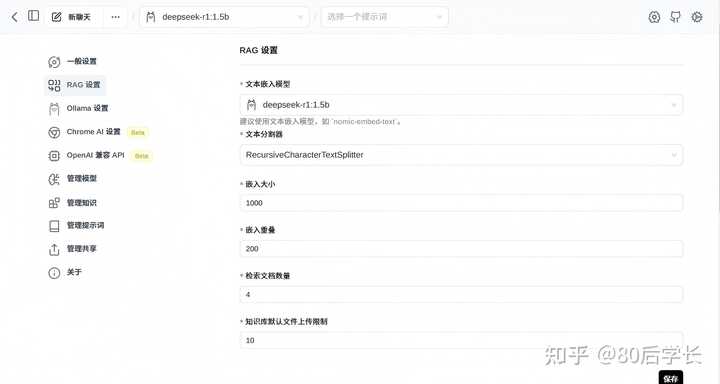The width and height of the screenshot is (720, 384).
Task: Click the share upload icon in sidebar
Action: (x=54, y=249)
